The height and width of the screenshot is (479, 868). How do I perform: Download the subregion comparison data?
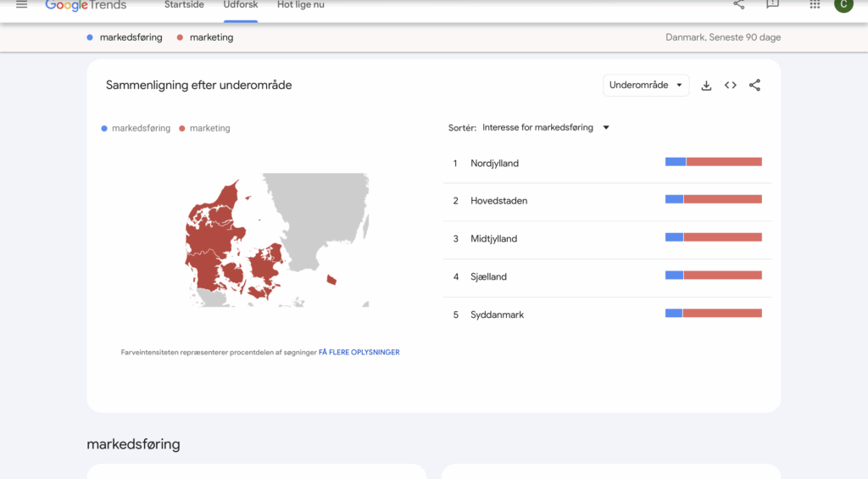706,86
